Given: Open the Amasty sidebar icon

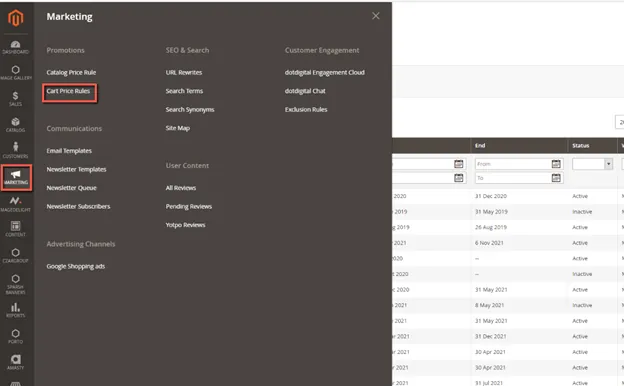Looking at the screenshot, I should pos(16,362).
